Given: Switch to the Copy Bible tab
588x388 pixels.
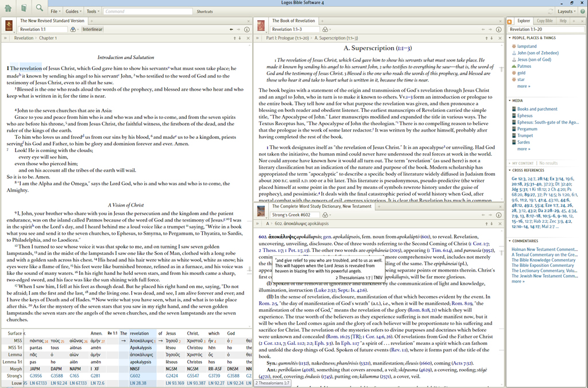Looking at the screenshot, I should coord(544,21).
